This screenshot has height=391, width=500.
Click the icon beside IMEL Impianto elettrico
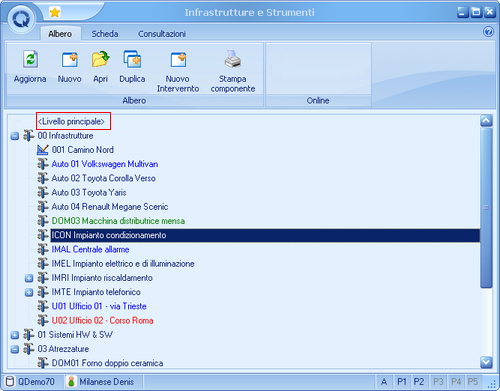click(43, 264)
